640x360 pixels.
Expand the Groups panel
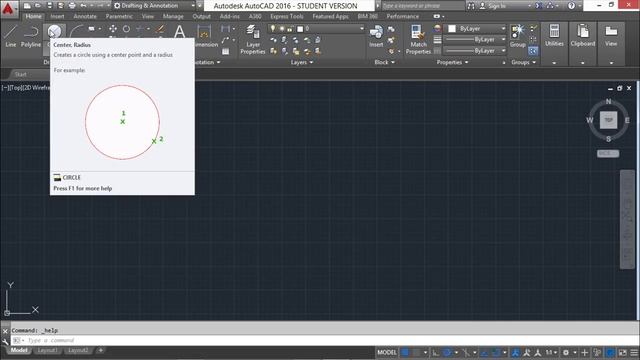click(523, 62)
